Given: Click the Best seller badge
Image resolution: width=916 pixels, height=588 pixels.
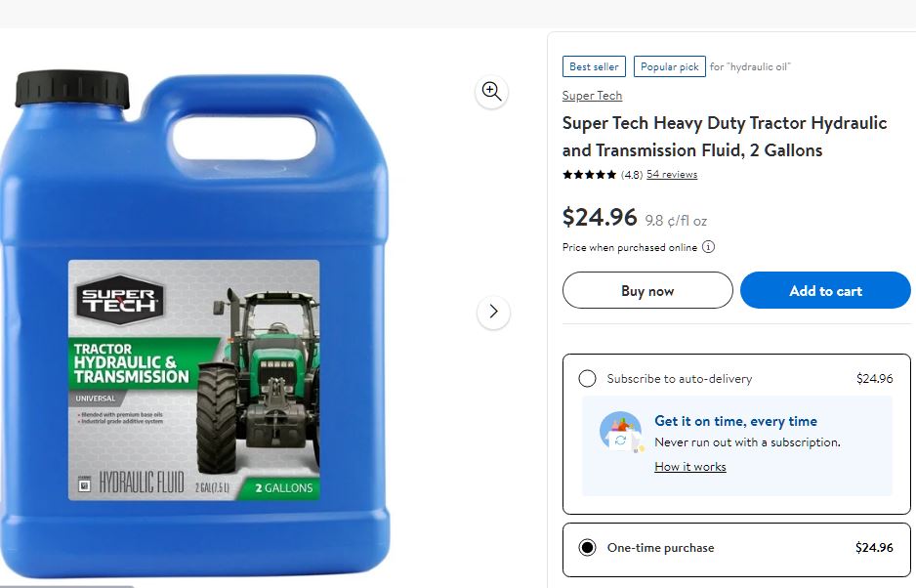Looking at the screenshot, I should pyautogui.click(x=594, y=66).
